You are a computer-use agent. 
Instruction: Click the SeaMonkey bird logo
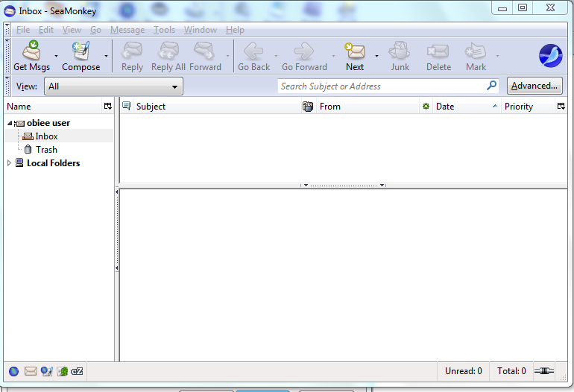tap(551, 56)
